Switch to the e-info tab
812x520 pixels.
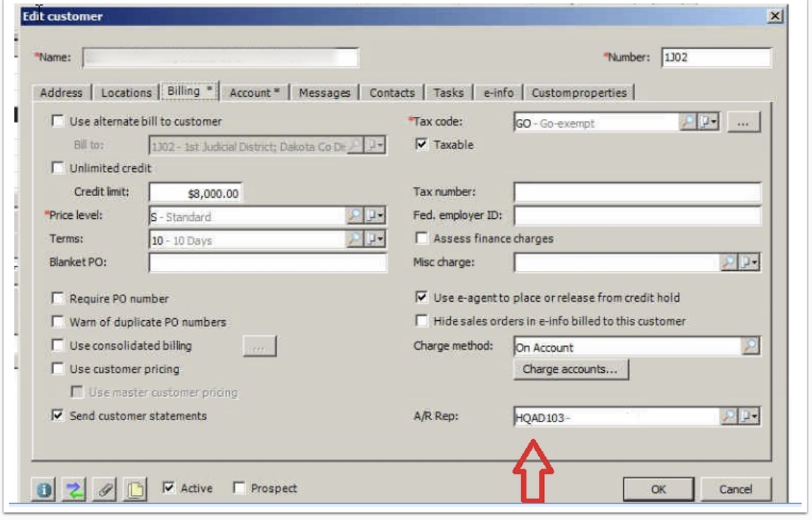point(499,93)
